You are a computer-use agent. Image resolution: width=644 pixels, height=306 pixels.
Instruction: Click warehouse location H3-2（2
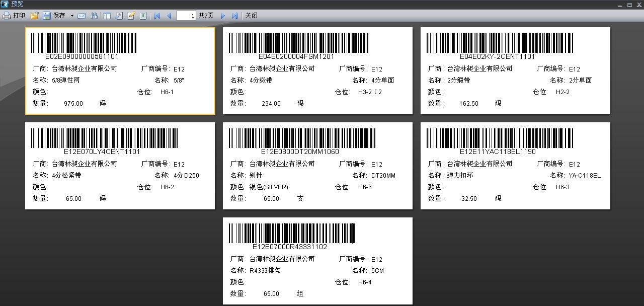pyautogui.click(x=370, y=92)
